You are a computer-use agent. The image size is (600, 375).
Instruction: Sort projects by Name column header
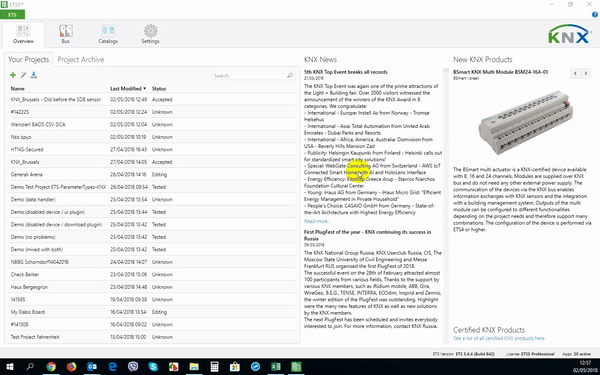click(18, 89)
